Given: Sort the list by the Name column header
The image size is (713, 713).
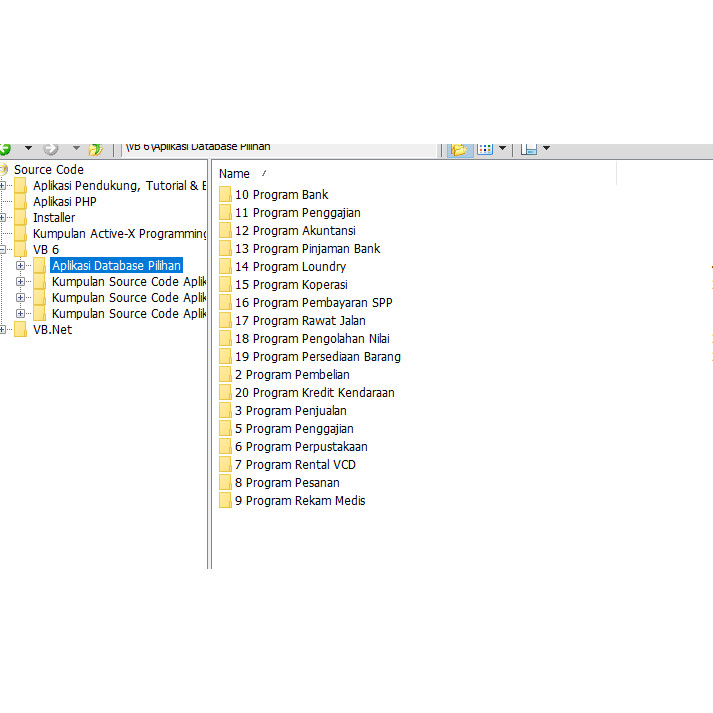Looking at the screenshot, I should pyautogui.click(x=234, y=174).
